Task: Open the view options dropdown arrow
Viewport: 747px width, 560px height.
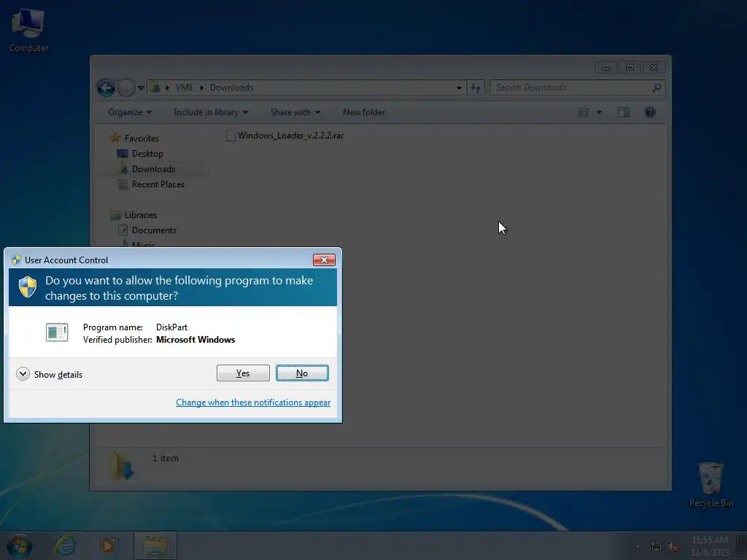Action: pos(600,112)
